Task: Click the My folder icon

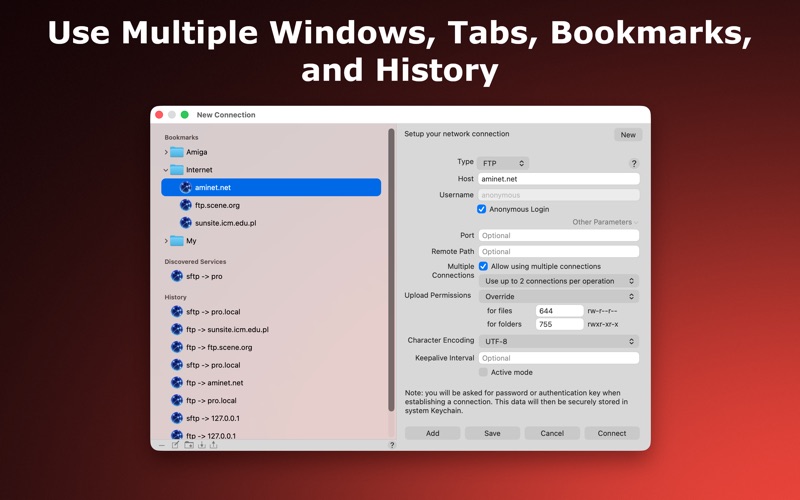Action: pos(177,241)
